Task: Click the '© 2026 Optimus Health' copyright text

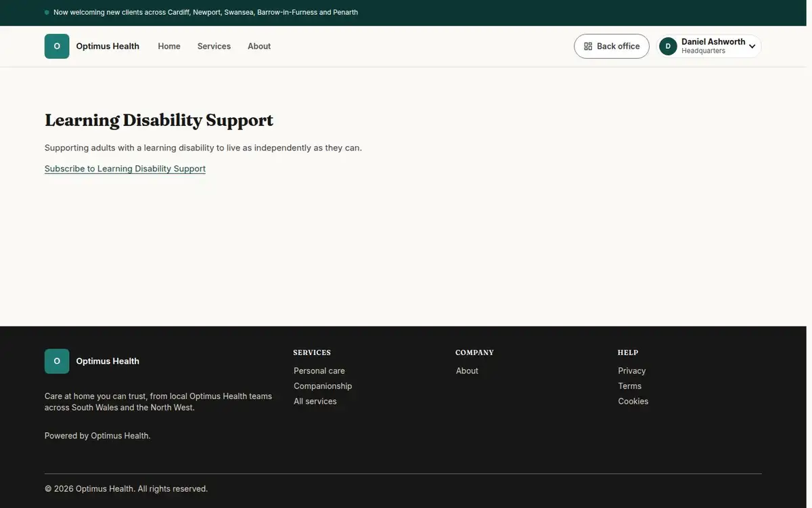Action: pos(126,488)
